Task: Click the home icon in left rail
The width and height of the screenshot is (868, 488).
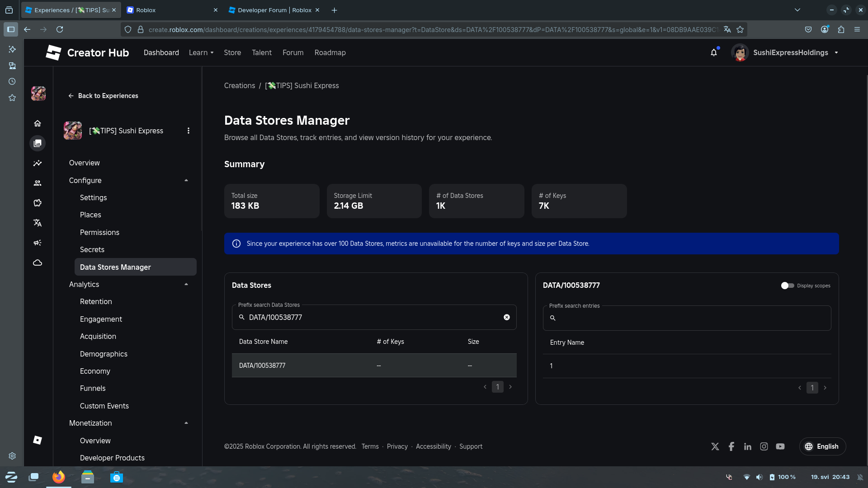Action: [38, 123]
